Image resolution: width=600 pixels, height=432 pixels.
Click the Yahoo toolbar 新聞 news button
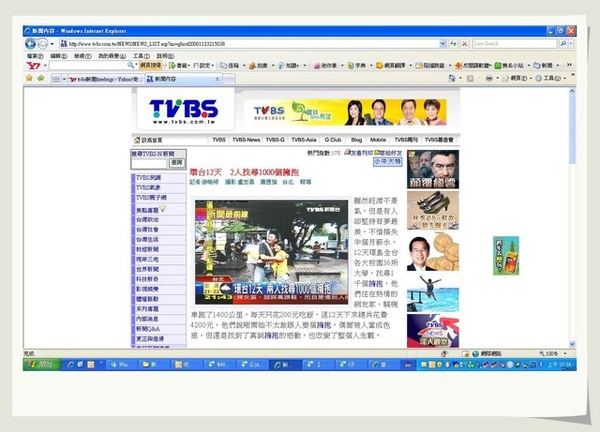pos(545,65)
